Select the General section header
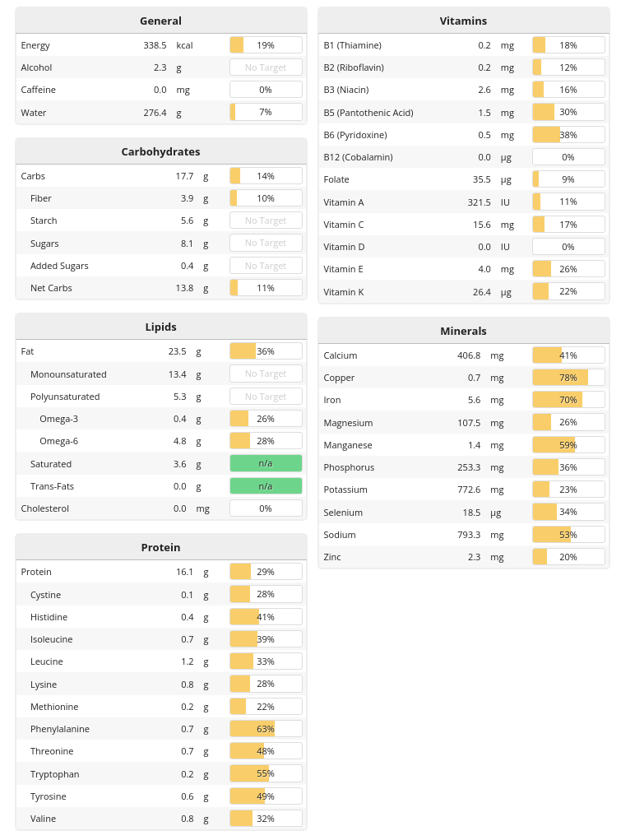 161,21
